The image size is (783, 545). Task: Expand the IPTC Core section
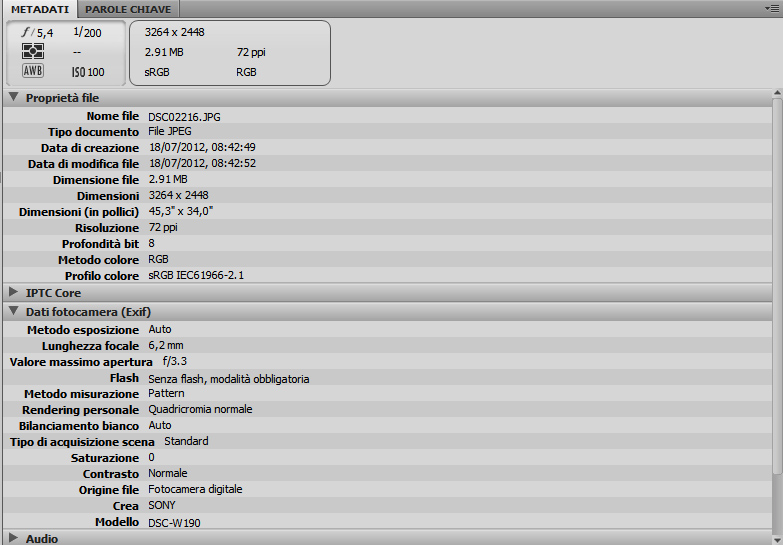[13, 292]
